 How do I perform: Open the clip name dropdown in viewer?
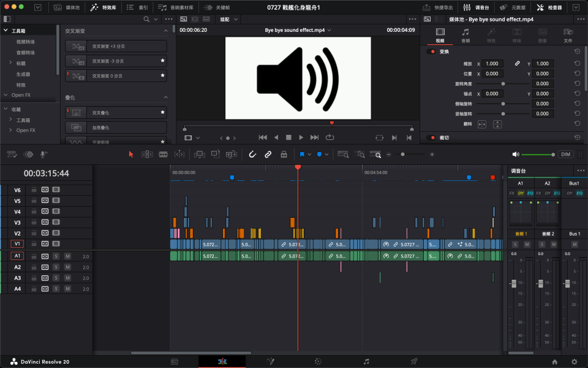click(x=330, y=30)
